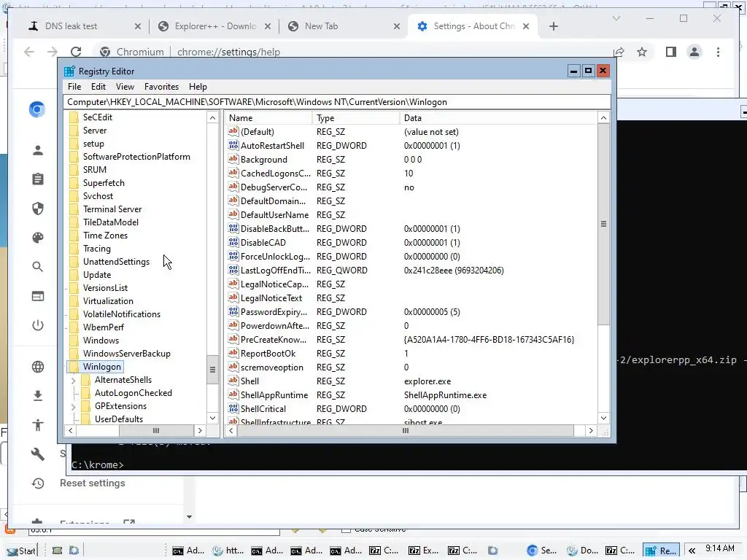This screenshot has height=560, width=747.
Task: Expand the GPExtensions key
Action: (74, 407)
